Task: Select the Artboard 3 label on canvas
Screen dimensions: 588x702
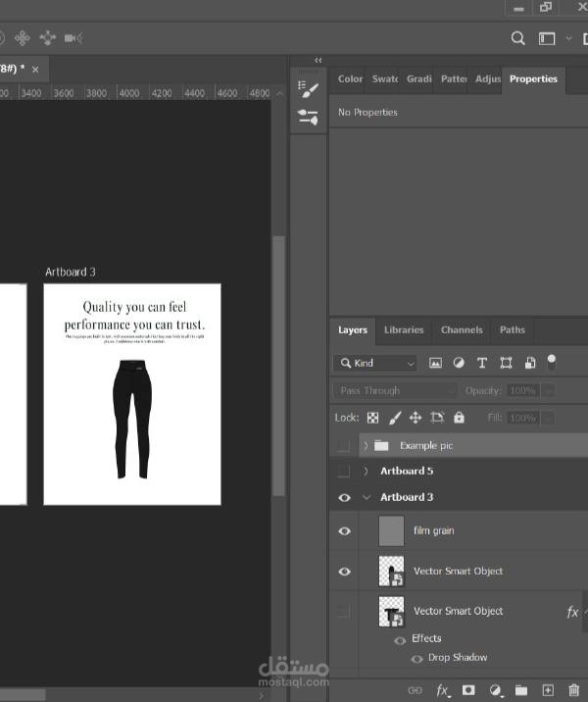Action: (x=70, y=272)
